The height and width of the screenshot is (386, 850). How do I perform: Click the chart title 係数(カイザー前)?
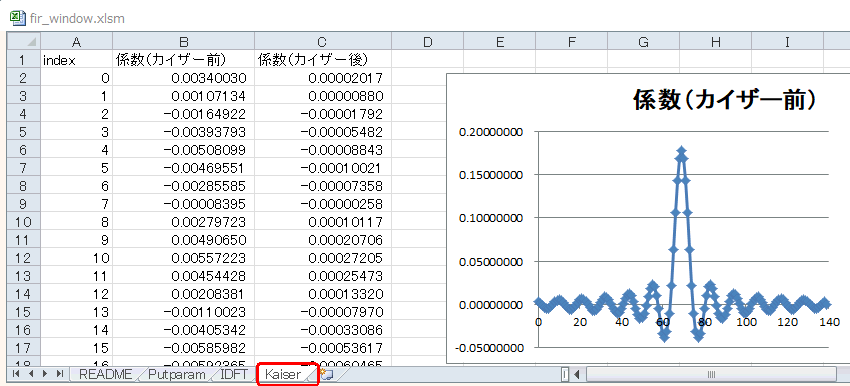[725, 101]
